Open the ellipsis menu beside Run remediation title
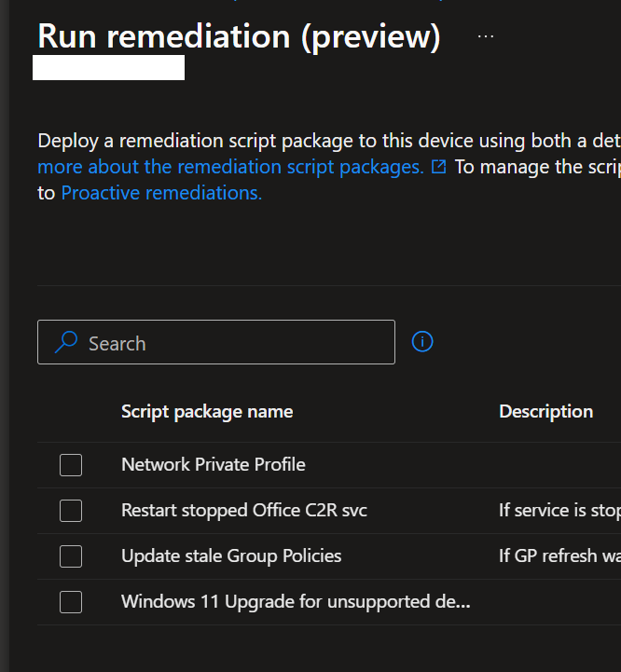This screenshot has height=672, width=621. [x=486, y=36]
